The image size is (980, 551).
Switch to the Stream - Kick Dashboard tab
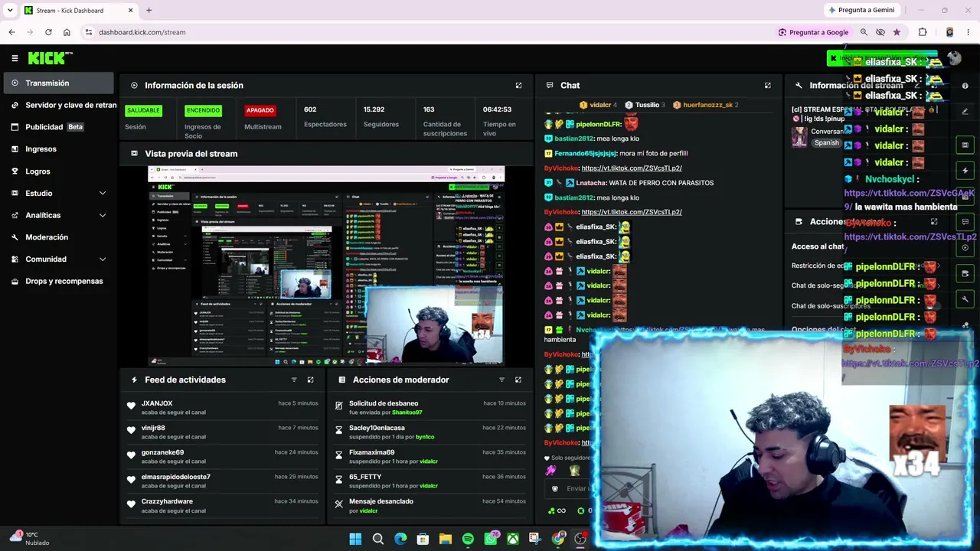pyautogui.click(x=78, y=10)
